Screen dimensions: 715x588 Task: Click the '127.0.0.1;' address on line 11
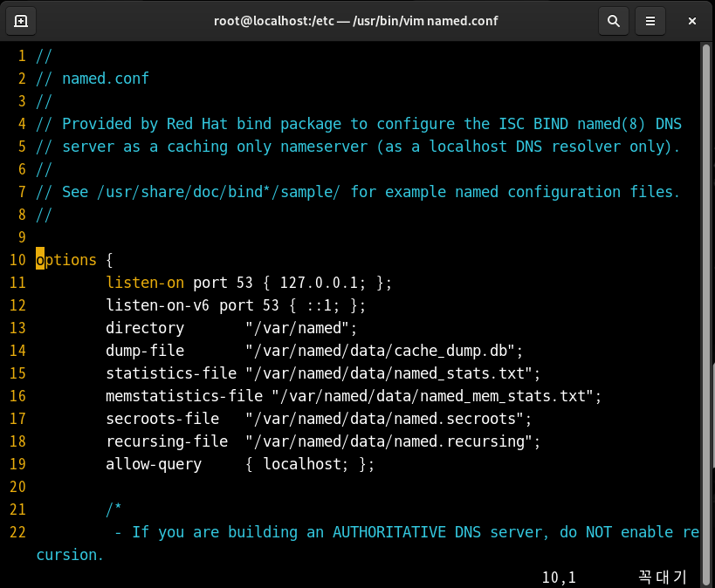coord(322,283)
